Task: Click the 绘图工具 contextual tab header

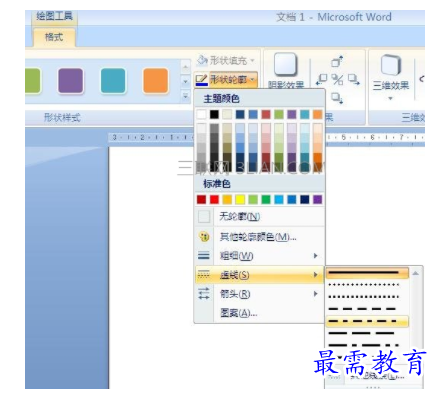Action: [x=54, y=16]
